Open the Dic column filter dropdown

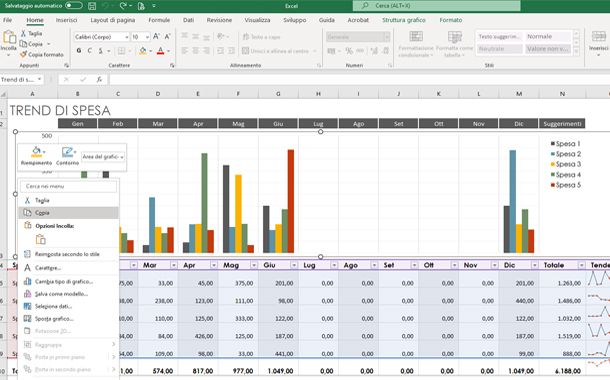pyautogui.click(x=535, y=265)
